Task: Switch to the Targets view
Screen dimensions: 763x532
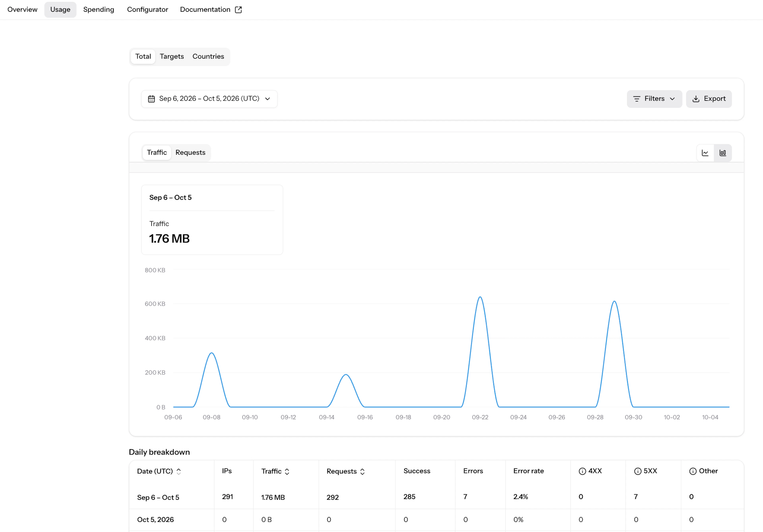Action: pos(171,56)
